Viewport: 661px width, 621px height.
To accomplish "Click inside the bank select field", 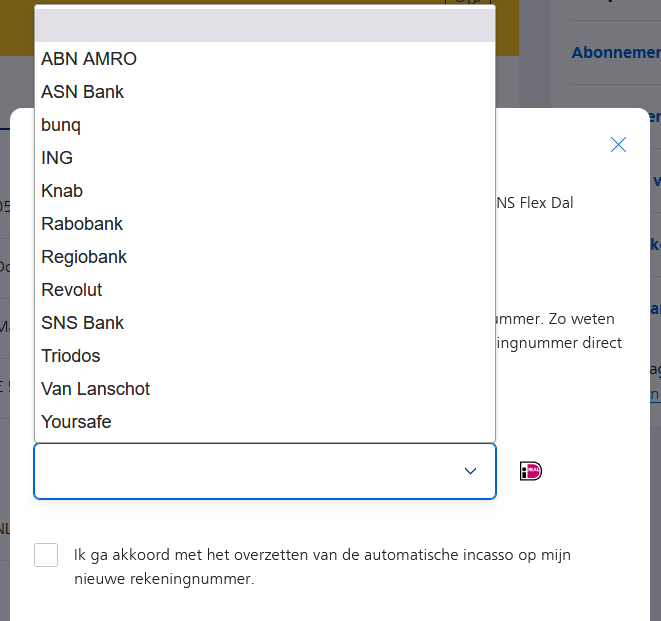I will pyautogui.click(x=240, y=471).
